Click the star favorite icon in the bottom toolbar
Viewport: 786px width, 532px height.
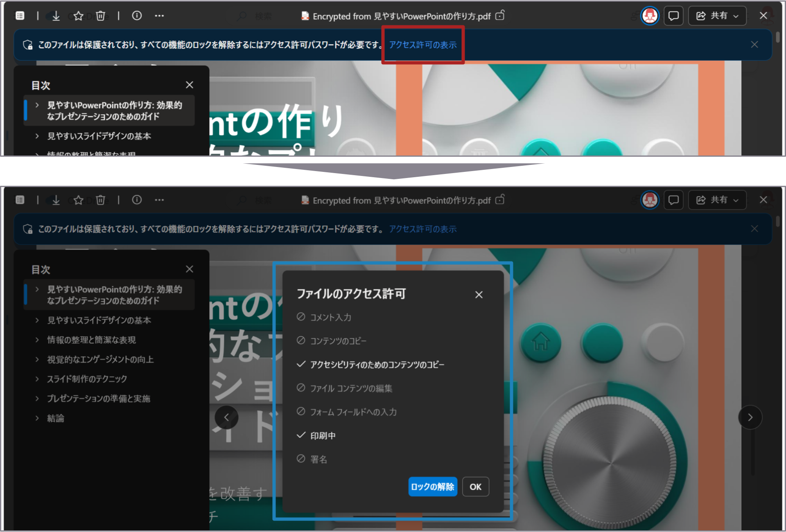[78, 200]
